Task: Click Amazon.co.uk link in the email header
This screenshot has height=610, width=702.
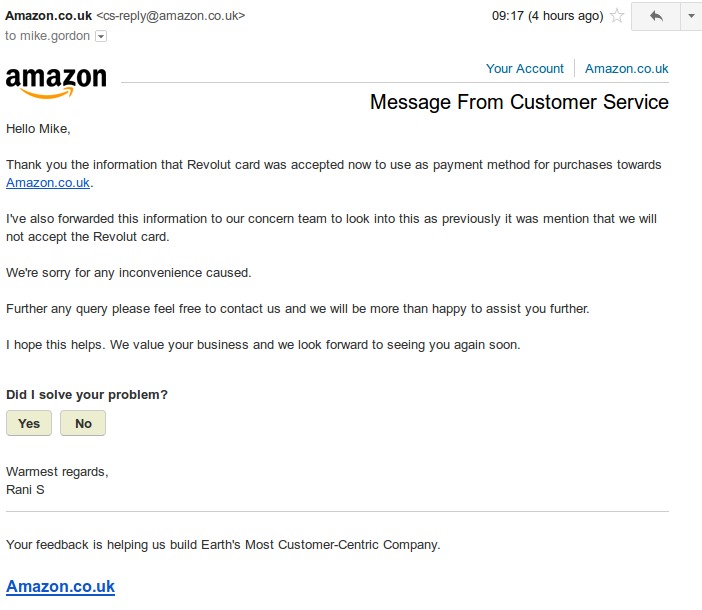Action: point(626,69)
